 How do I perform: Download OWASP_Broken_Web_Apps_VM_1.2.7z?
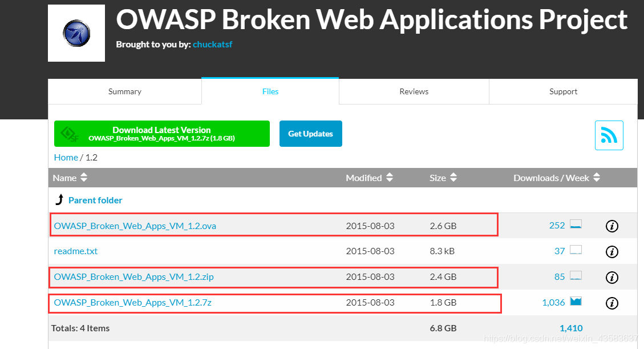[133, 303]
